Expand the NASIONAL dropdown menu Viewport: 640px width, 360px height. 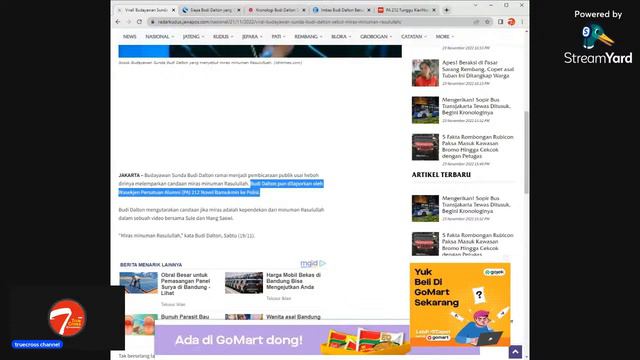tap(160, 37)
